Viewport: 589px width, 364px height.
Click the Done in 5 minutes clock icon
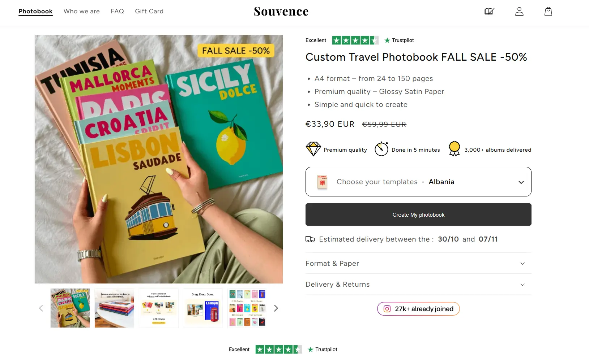tap(381, 149)
